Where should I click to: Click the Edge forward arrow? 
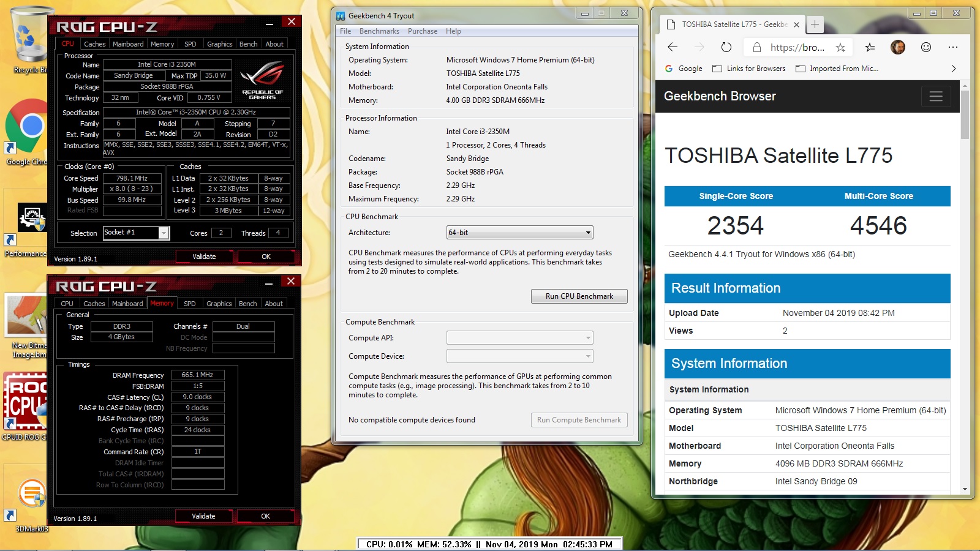coord(699,47)
